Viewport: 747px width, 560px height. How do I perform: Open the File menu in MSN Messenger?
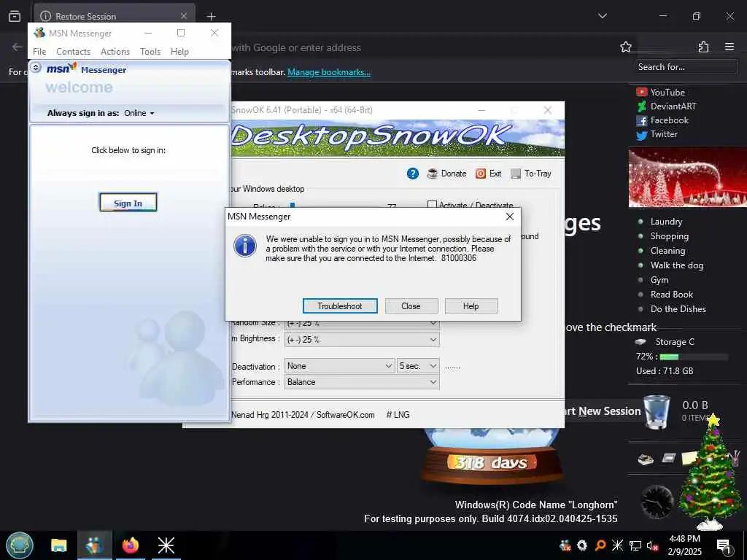(39, 52)
